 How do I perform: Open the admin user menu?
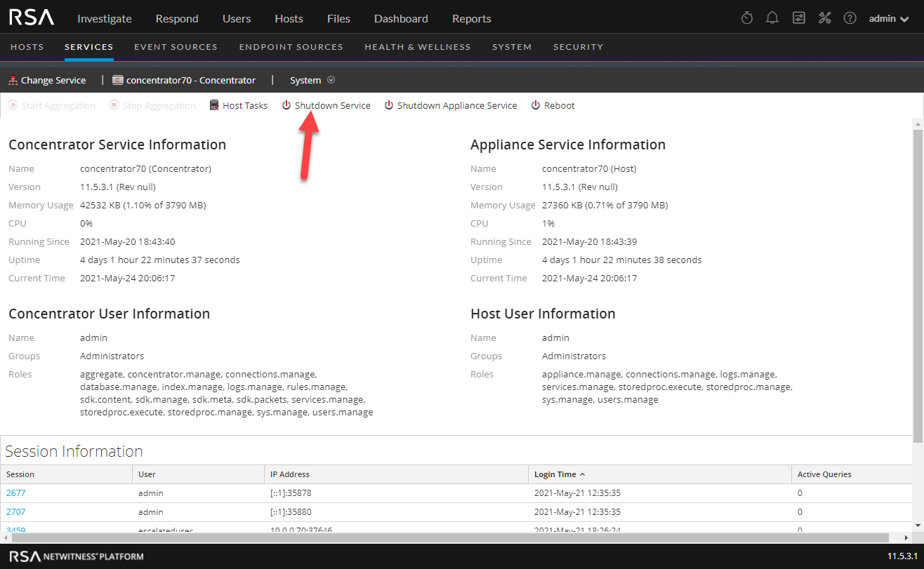pos(889,18)
